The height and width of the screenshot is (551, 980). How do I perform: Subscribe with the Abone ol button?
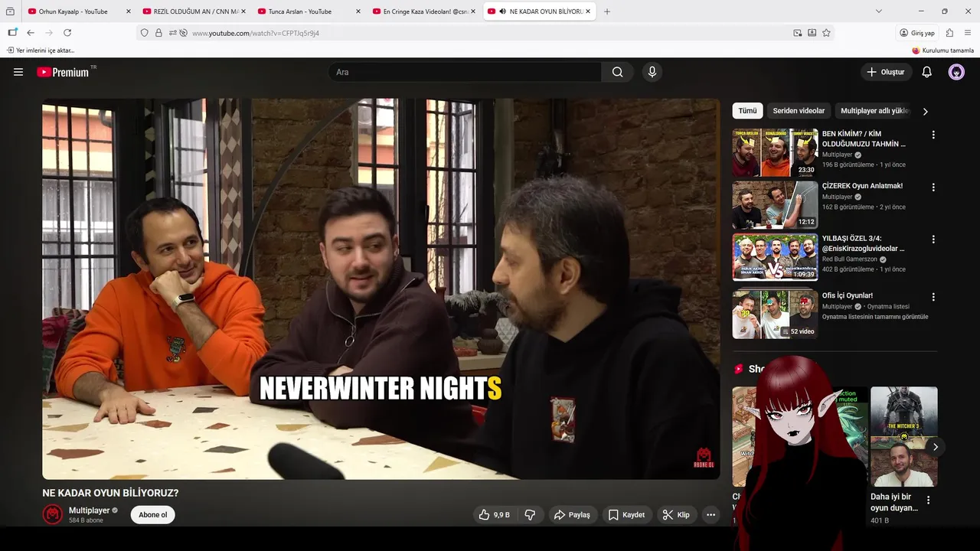click(152, 515)
